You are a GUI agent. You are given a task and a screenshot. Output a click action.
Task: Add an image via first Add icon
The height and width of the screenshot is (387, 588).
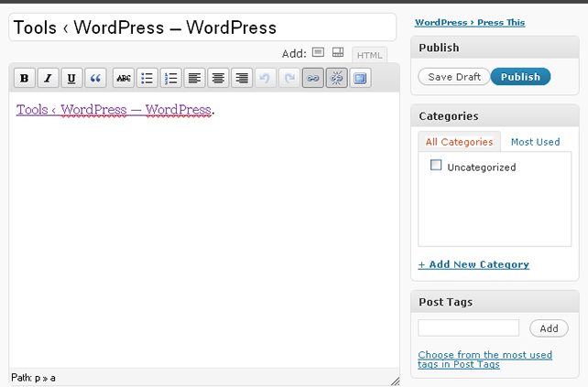click(x=318, y=52)
